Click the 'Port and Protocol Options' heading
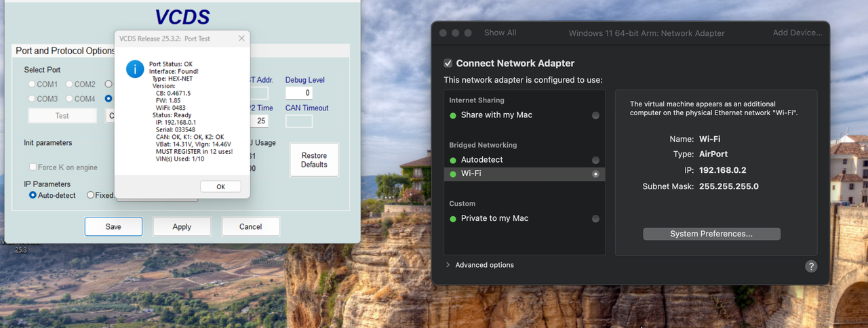The height and width of the screenshot is (328, 868). coord(66,51)
